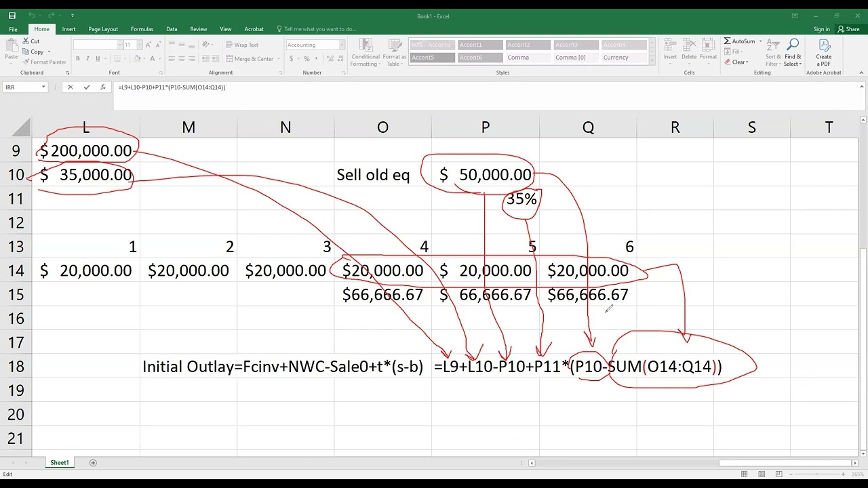Click the Tell me search box
This screenshot has width=868, height=488.
click(x=317, y=29)
